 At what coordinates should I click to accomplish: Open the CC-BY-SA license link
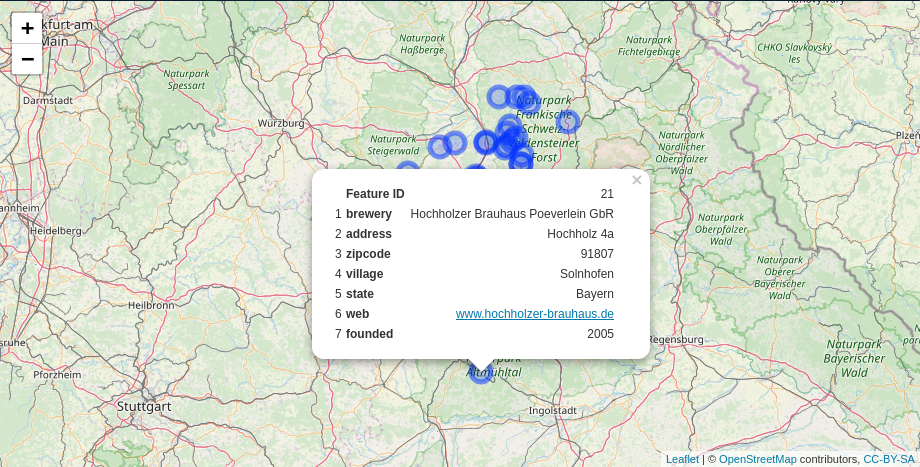click(888, 459)
